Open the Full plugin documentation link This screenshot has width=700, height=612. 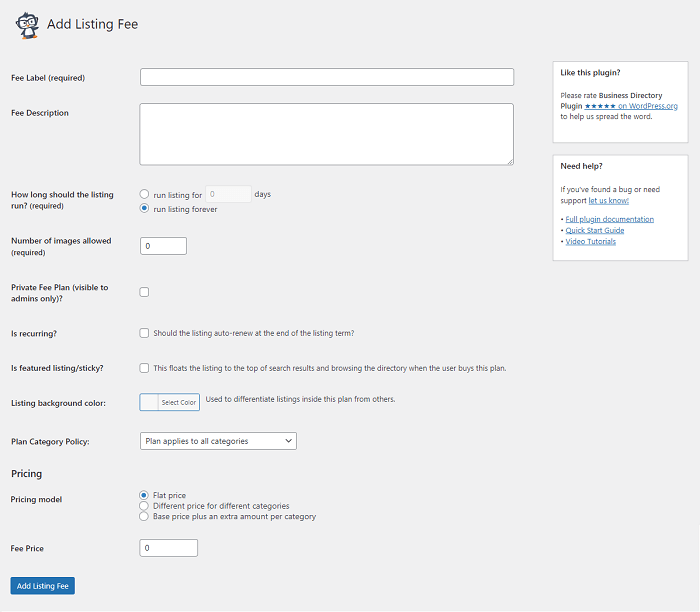tap(609, 219)
